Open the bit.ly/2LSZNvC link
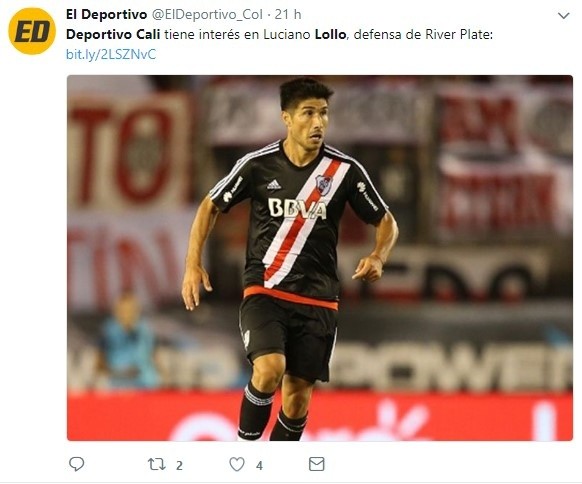This screenshot has height=484, width=582. (x=111, y=55)
